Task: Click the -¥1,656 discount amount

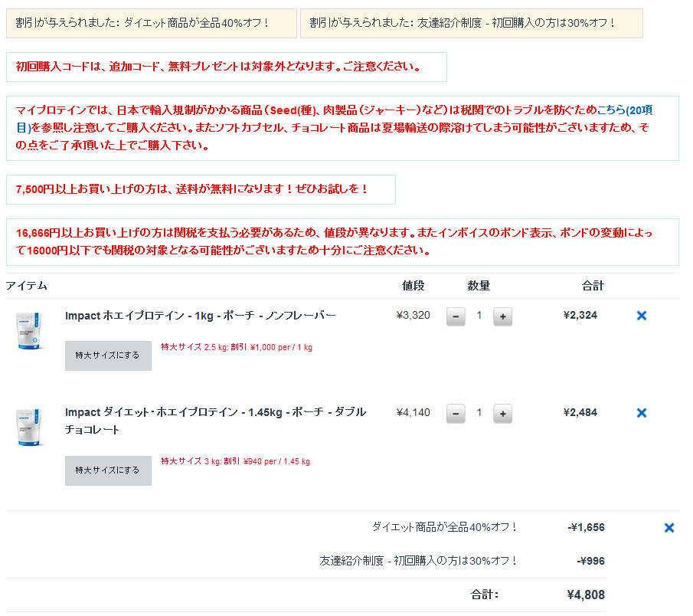Action: [586, 528]
